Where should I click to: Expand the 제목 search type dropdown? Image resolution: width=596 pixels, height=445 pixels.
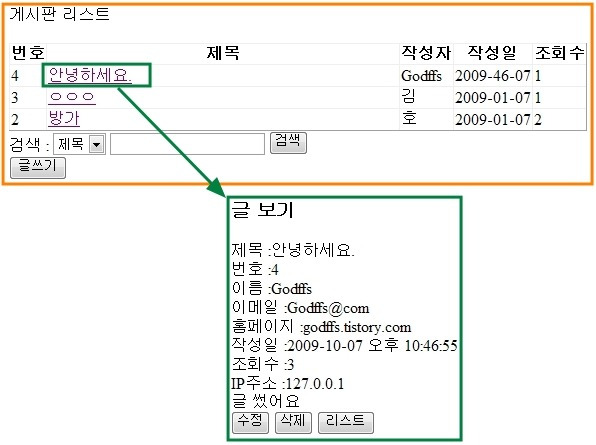79,144
